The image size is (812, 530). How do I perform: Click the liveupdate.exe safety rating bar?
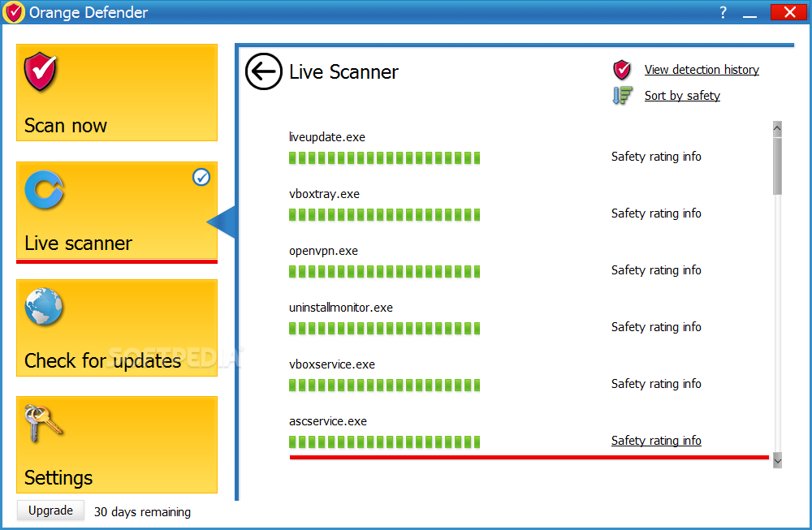point(384,157)
